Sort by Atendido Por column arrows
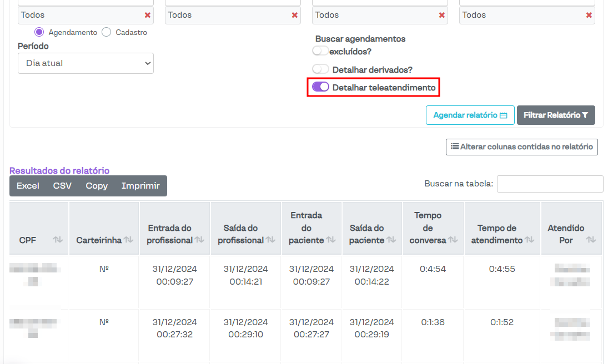Screen dimensions: 608x364 591,240
